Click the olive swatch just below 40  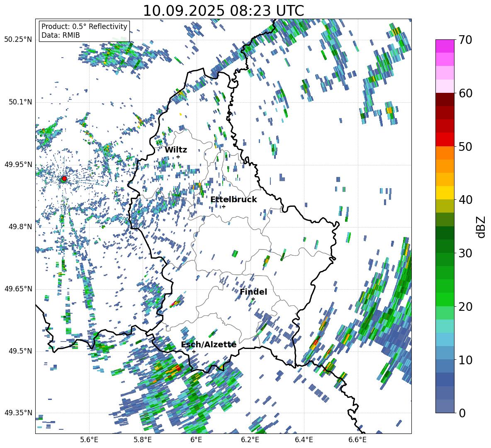pyautogui.click(x=445, y=206)
